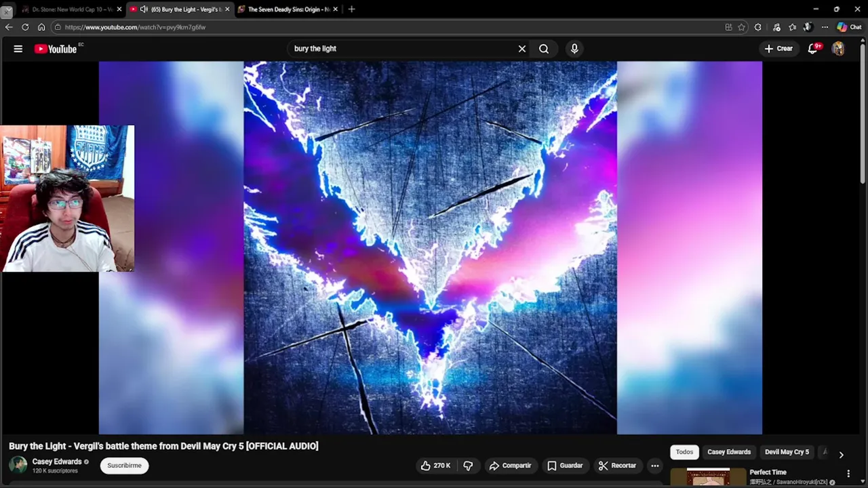
Task: Click the video title 'Bury the Light - Vergil's battle theme'
Action: click(x=163, y=446)
